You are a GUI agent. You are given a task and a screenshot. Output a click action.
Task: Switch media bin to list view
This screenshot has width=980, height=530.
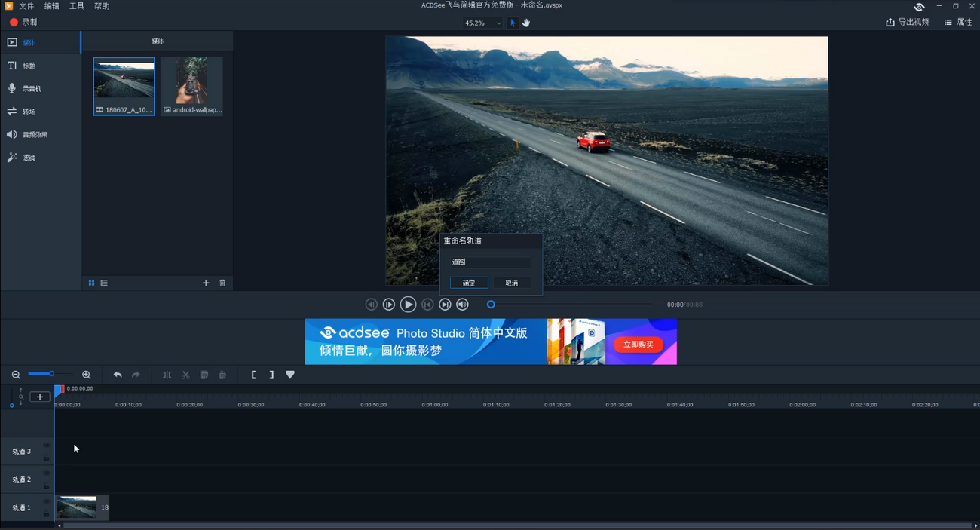(x=104, y=283)
